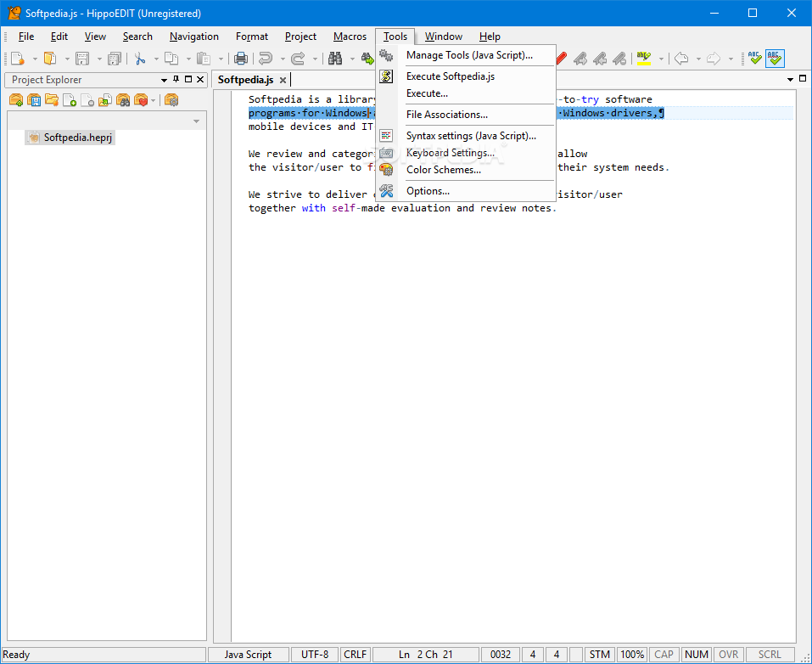Click the Open file toolbar icon
Screen dimensions: 812x664
[x=50, y=58]
